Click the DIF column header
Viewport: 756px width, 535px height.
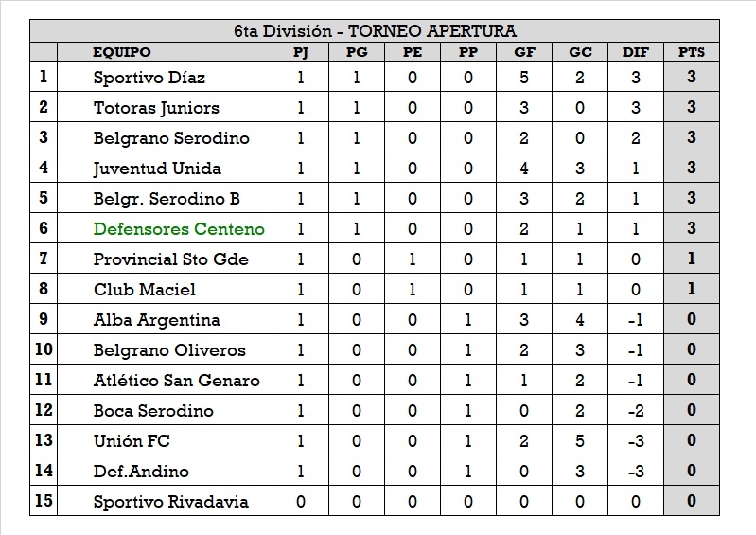click(x=636, y=52)
